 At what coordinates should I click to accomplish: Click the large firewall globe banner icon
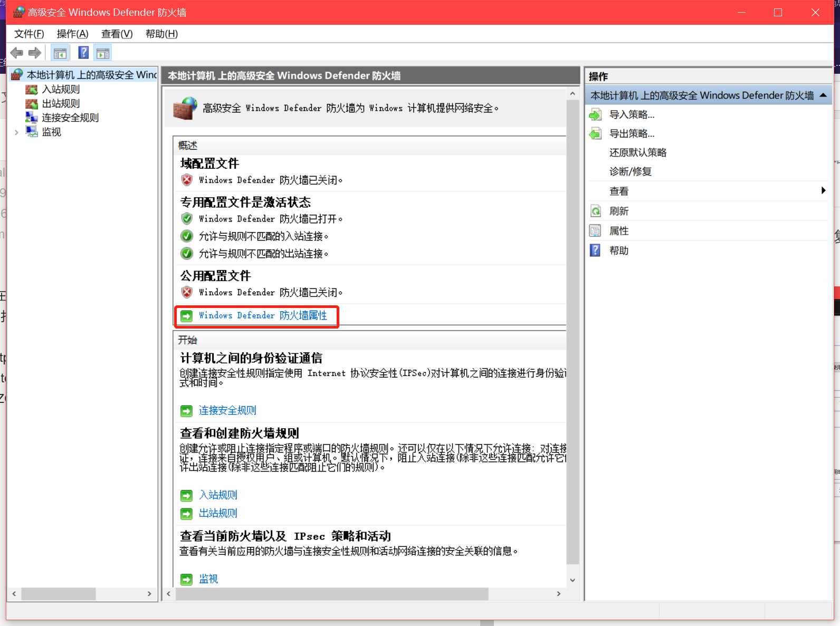coord(185,108)
